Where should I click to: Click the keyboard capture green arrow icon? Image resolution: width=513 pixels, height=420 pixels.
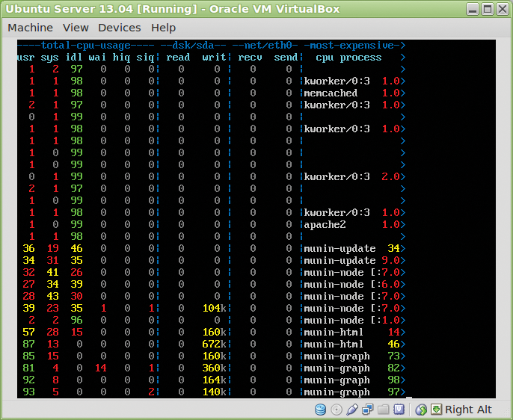[x=436, y=410]
